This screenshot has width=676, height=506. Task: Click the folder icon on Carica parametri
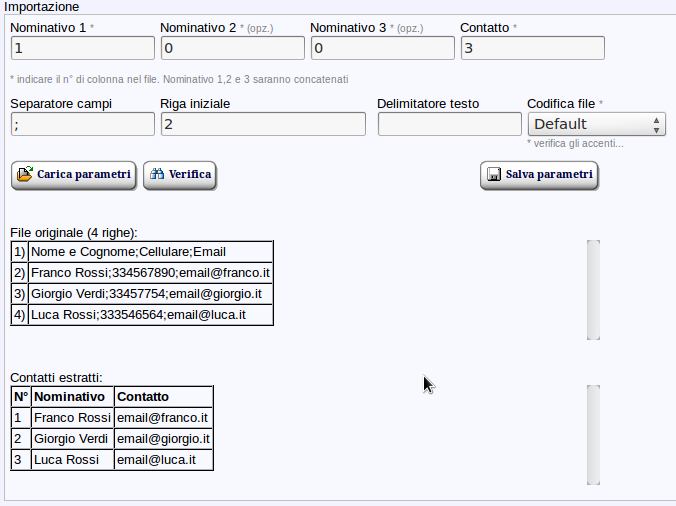click(25, 174)
